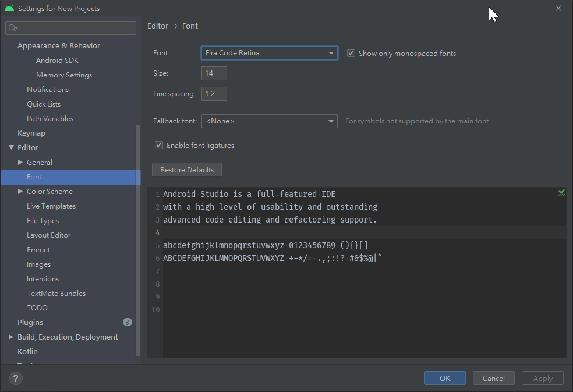The width and height of the screenshot is (573, 392).
Task: Click preview line starting with 'abcdefghijklm'
Action: click(x=266, y=245)
